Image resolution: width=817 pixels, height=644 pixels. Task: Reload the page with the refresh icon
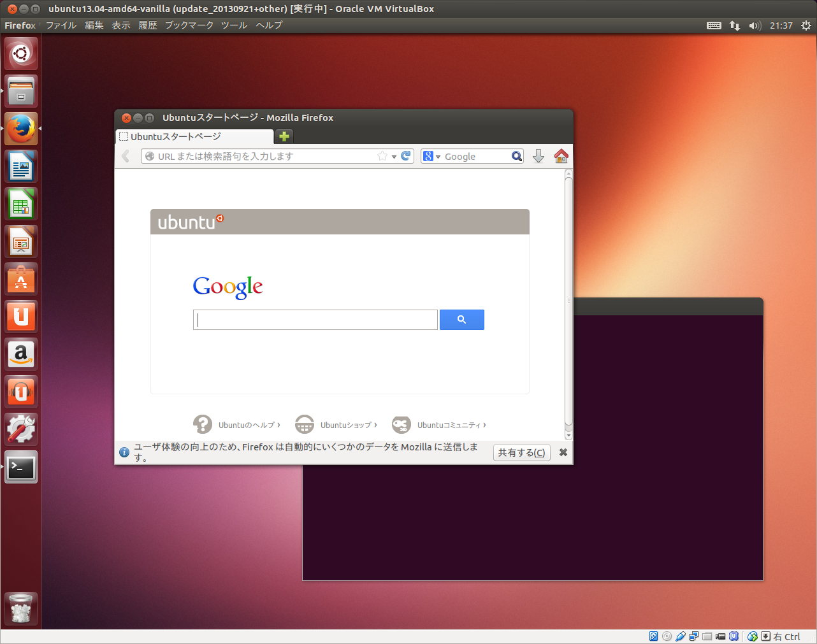405,156
